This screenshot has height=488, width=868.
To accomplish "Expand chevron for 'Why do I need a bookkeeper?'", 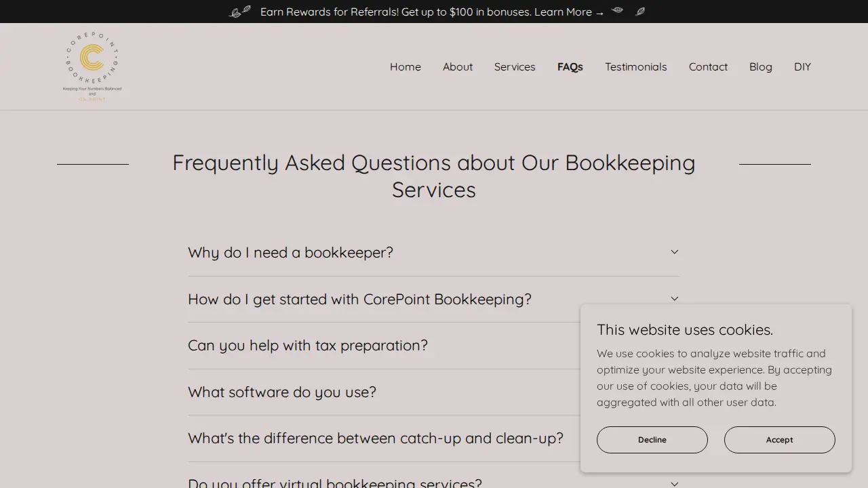I will (x=675, y=252).
